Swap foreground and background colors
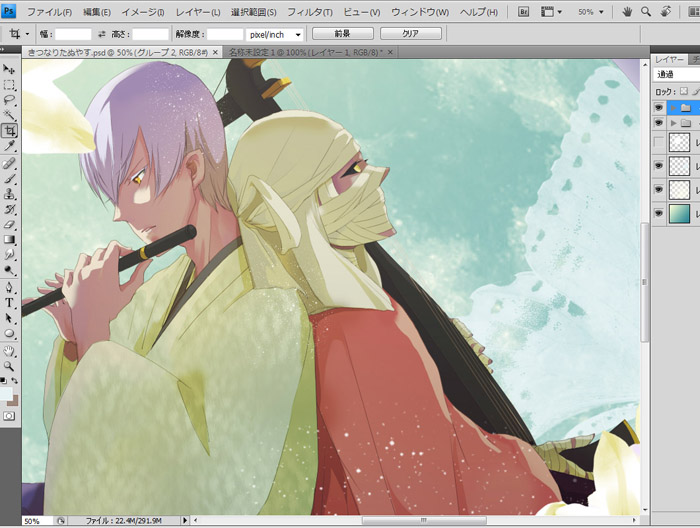The image size is (700, 528). pos(14,381)
